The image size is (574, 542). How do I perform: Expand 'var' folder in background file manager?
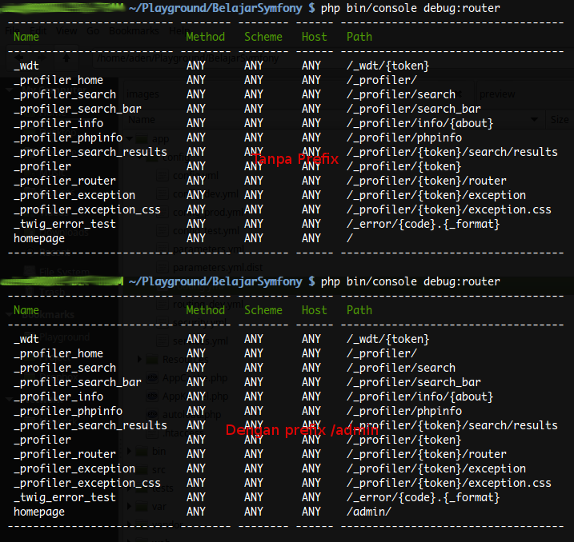click(x=129, y=506)
